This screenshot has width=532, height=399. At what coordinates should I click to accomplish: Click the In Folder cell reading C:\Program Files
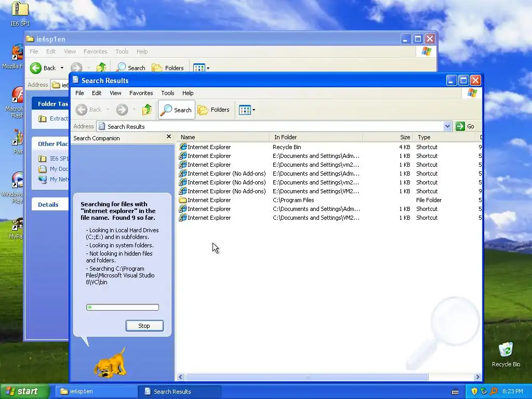(294, 200)
